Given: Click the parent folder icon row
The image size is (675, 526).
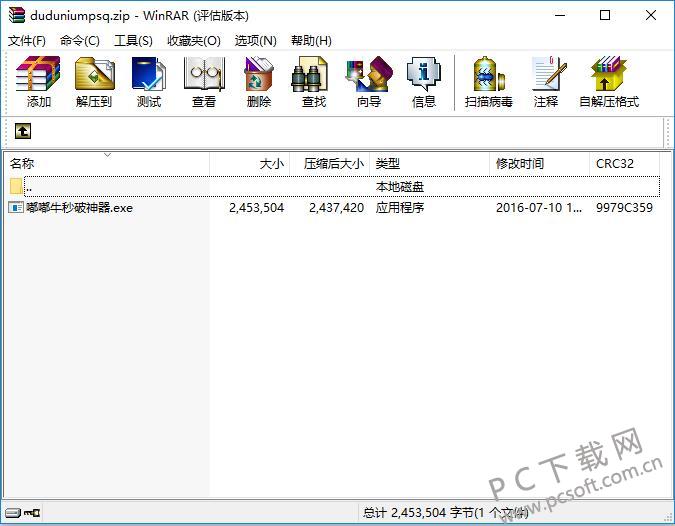Looking at the screenshot, I should click(16, 186).
